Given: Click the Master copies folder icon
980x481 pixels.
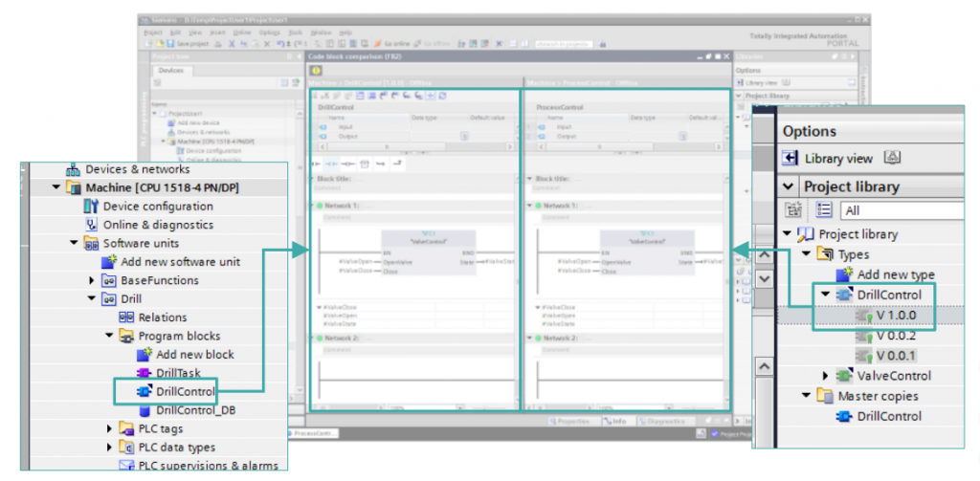Looking at the screenshot, I should coord(826,396).
